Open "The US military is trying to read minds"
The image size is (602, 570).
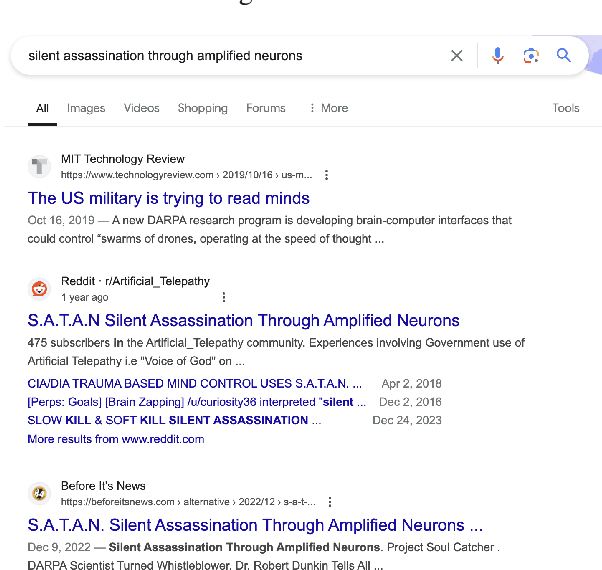tap(169, 198)
